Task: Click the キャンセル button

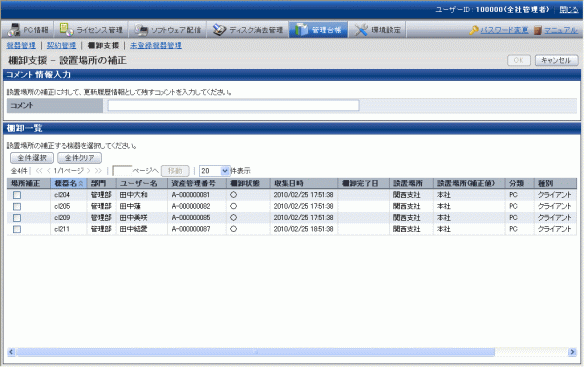Action: coord(557,60)
